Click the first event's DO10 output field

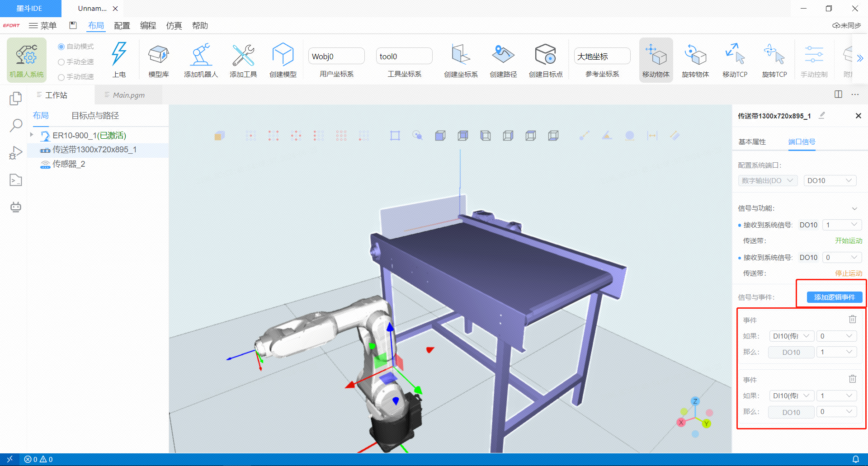(x=791, y=352)
